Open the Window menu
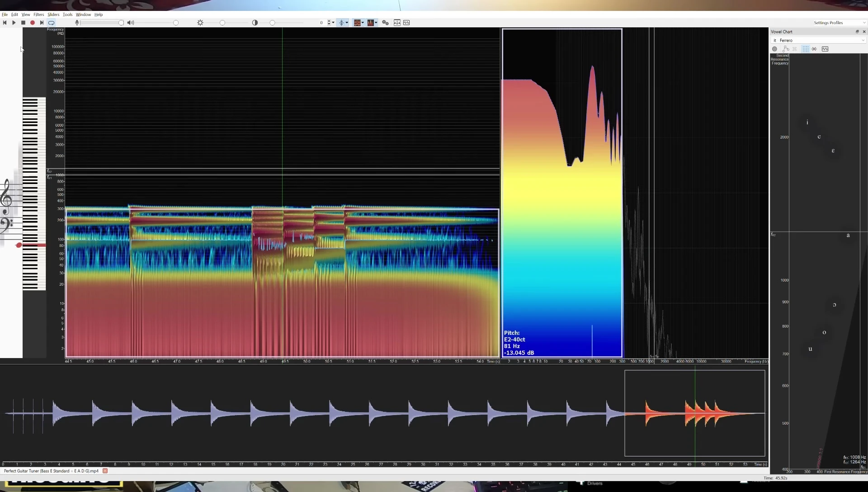 coord(83,14)
